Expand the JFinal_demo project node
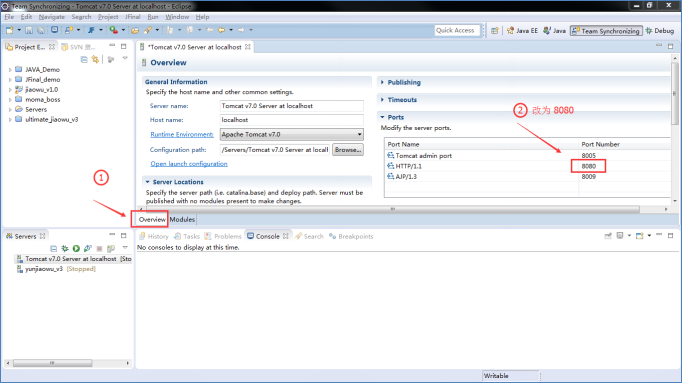This screenshot has width=683, height=384. (10, 80)
